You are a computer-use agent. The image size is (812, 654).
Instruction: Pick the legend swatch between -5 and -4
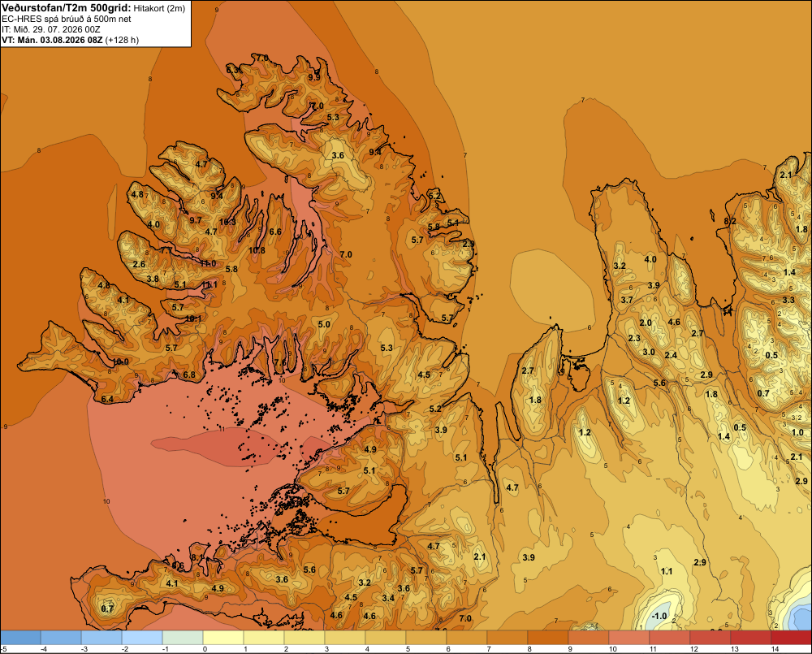(20, 638)
